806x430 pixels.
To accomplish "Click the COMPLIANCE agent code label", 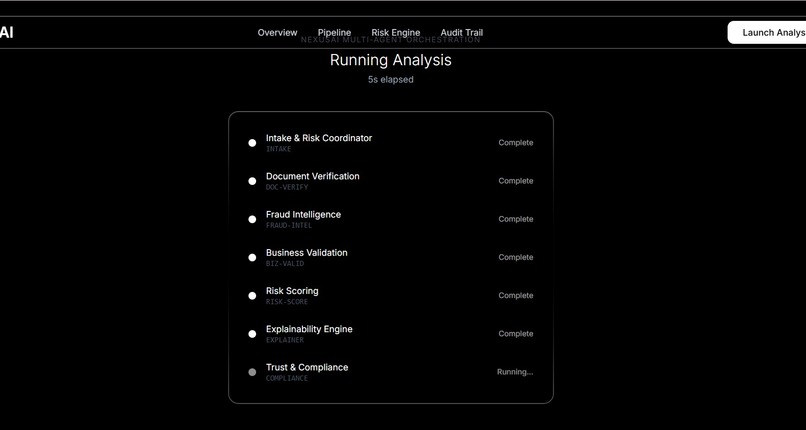I will (287, 378).
